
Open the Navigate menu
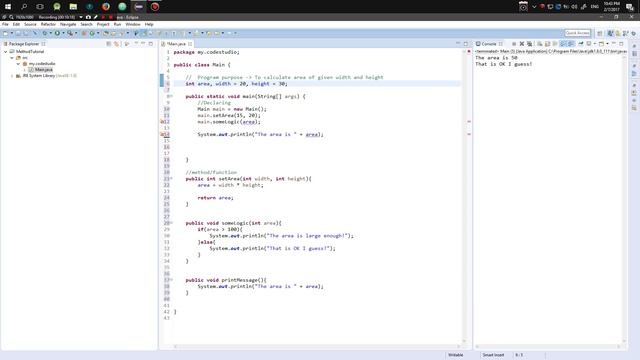point(68,24)
